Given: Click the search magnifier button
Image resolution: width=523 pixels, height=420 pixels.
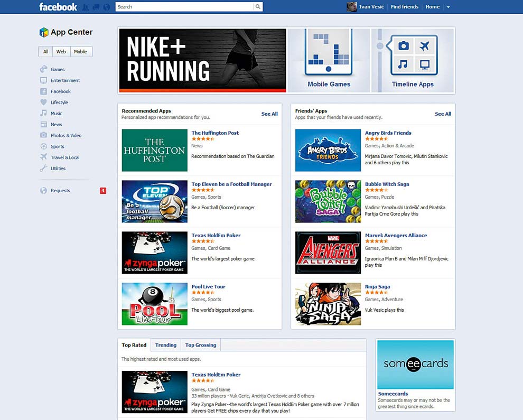Looking at the screenshot, I should (x=258, y=7).
